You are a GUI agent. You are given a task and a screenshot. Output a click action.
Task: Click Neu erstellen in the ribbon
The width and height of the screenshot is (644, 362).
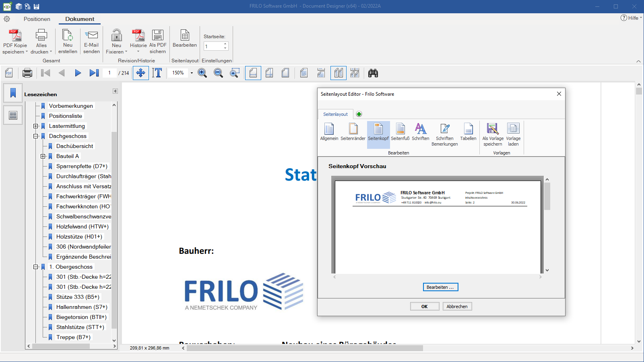[68, 41]
